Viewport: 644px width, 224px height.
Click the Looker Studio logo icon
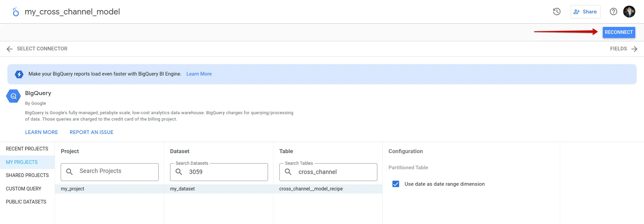pyautogui.click(x=16, y=12)
